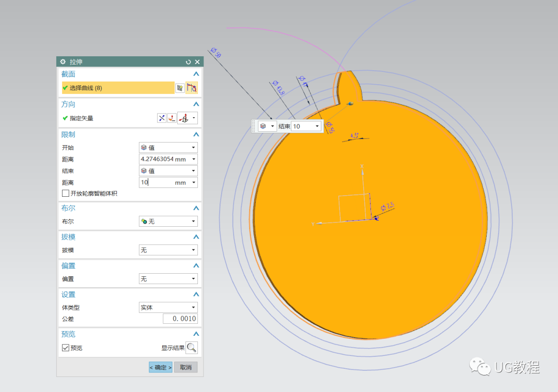Open the 偏置 dropdown showing 无
The image size is (558, 392).
[168, 279]
